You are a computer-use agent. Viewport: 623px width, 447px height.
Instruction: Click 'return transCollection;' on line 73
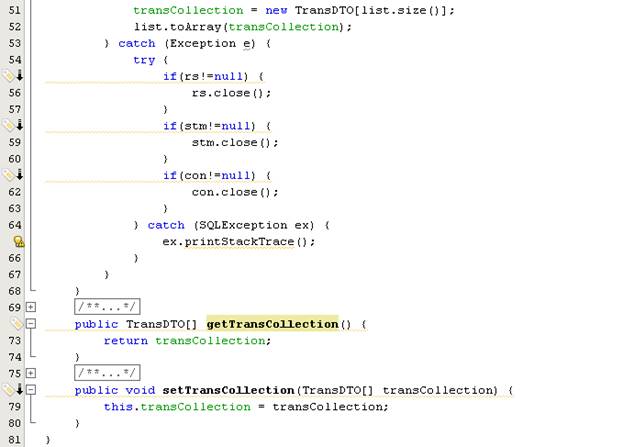[187, 341]
